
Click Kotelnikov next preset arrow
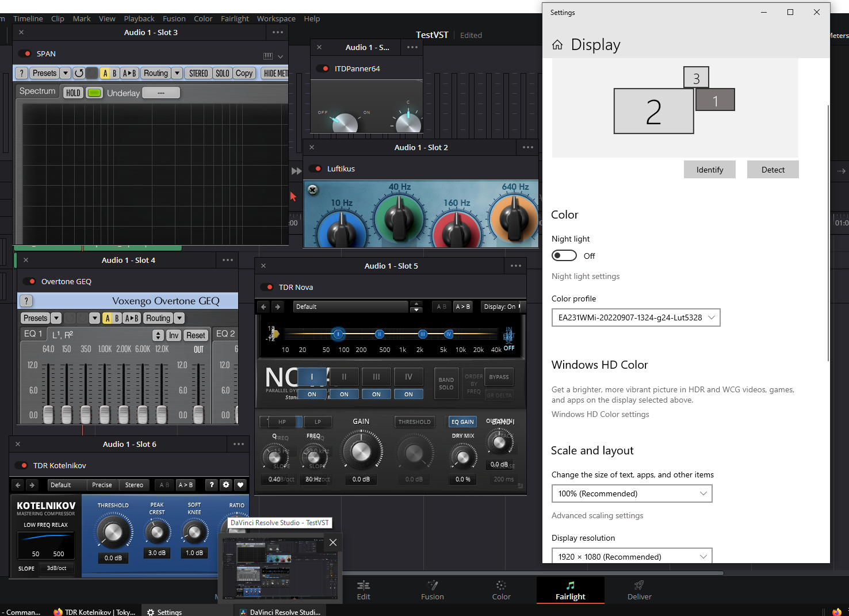pos(32,485)
